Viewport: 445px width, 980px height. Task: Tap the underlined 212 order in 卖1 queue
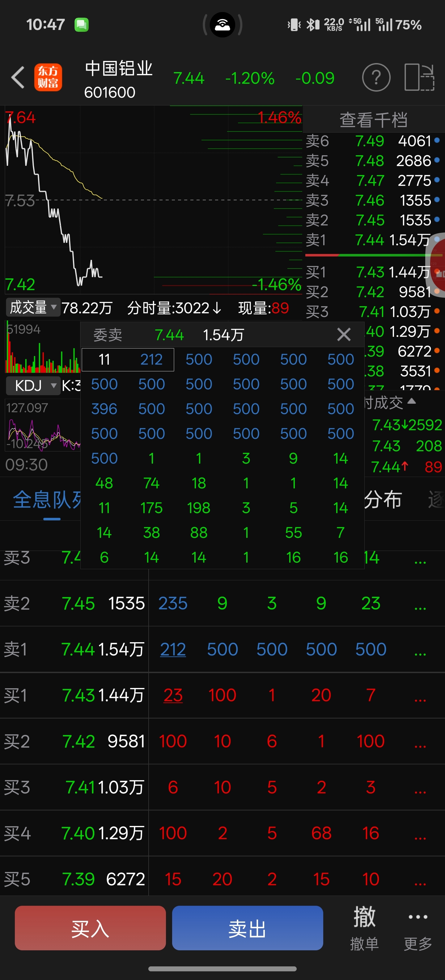(x=173, y=649)
